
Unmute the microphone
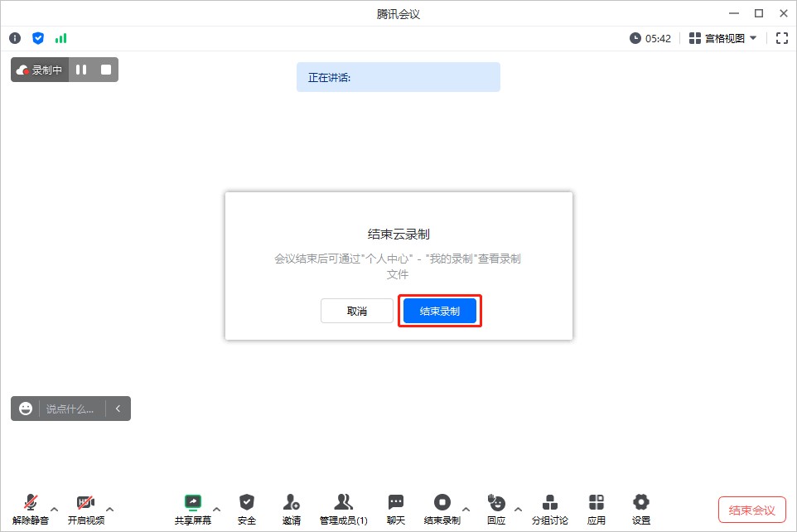tap(31, 509)
